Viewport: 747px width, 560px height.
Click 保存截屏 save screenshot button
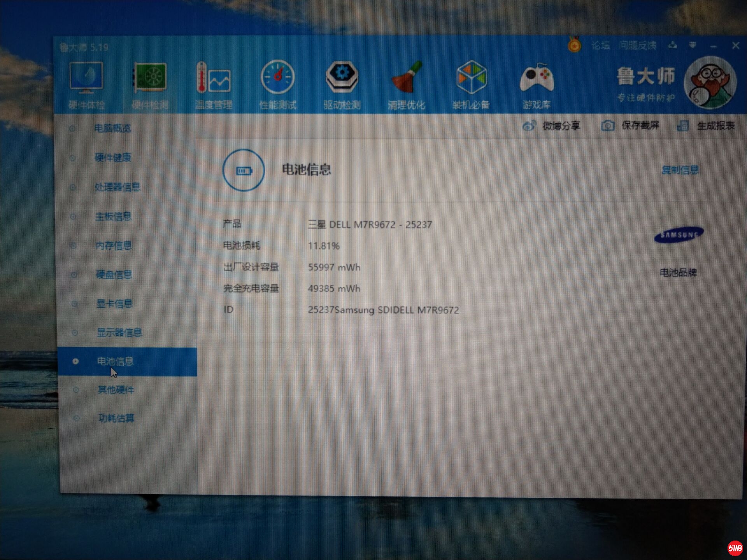pos(630,126)
